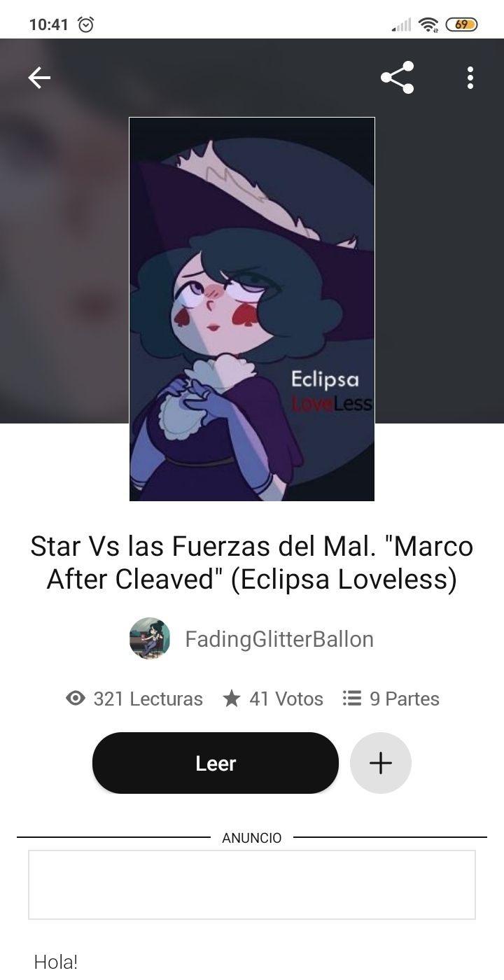Add story to library with plus button
This screenshot has height=980, width=504.
pyautogui.click(x=380, y=763)
